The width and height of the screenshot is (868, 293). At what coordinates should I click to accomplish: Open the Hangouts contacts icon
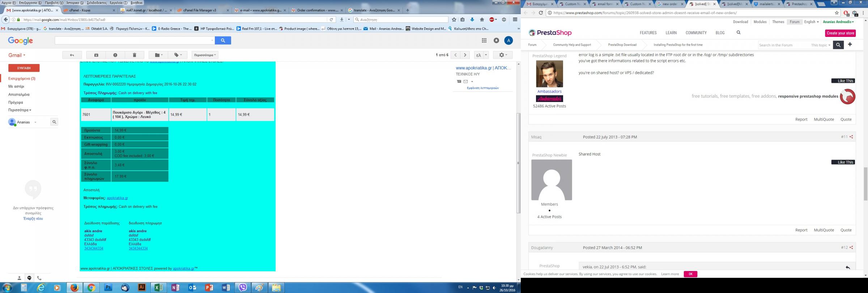click(x=19, y=278)
